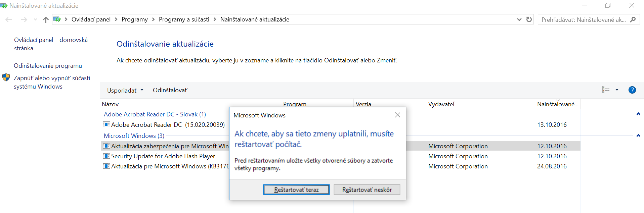Minimize the Nainštalované aktualizácie window
This screenshot has width=644, height=213.
(x=585, y=5)
